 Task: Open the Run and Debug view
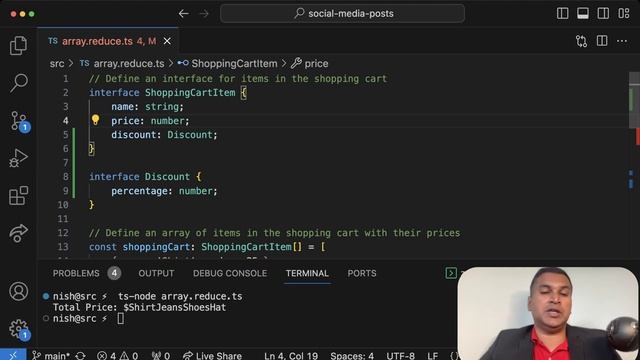(x=18, y=158)
